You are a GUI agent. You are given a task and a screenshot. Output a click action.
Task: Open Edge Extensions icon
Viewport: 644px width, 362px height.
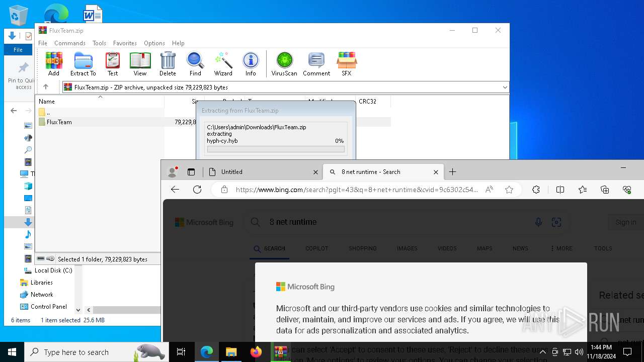[536, 190]
